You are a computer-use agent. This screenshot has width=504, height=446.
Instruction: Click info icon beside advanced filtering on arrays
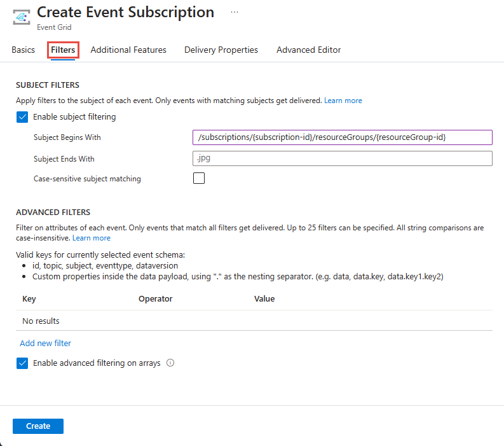click(170, 363)
